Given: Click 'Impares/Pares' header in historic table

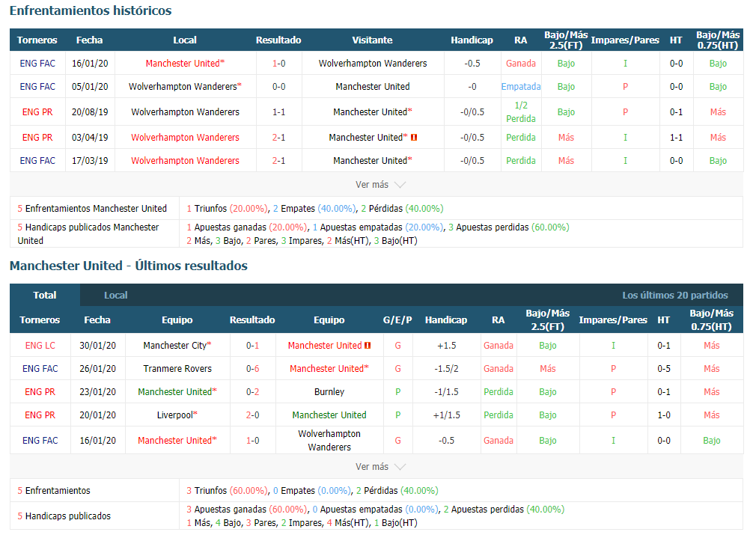Looking at the screenshot, I should 625,40.
